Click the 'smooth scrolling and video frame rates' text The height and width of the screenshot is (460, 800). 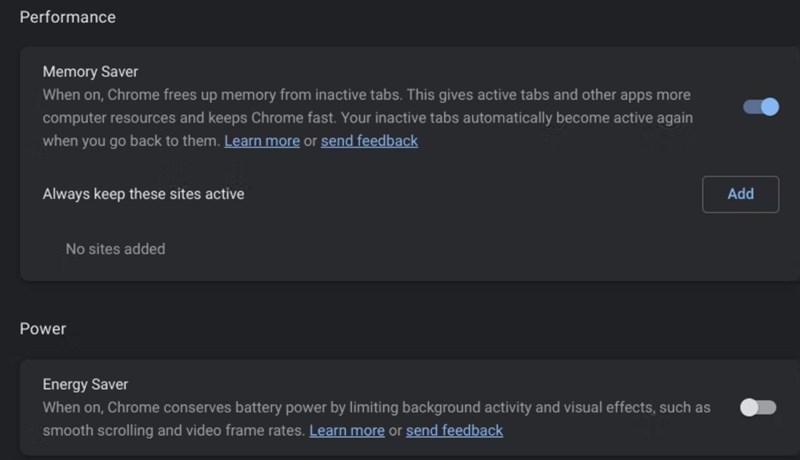[173, 430]
